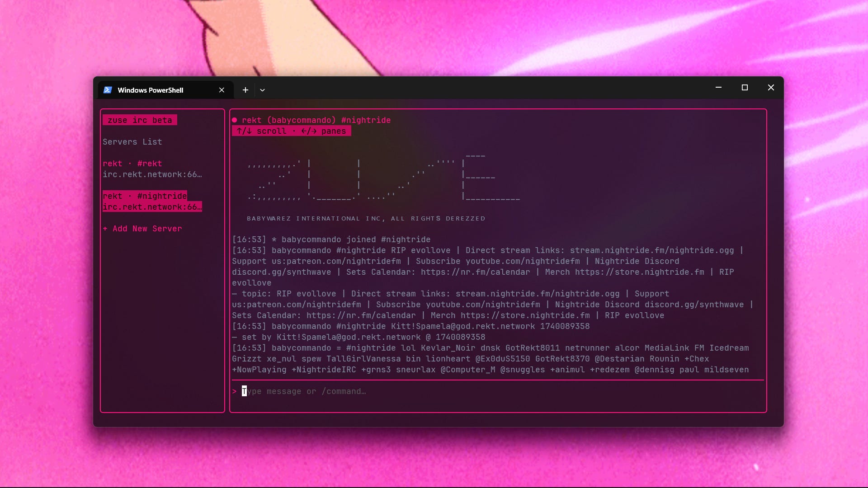Close the terminal window
The height and width of the screenshot is (488, 868).
pos(771,88)
